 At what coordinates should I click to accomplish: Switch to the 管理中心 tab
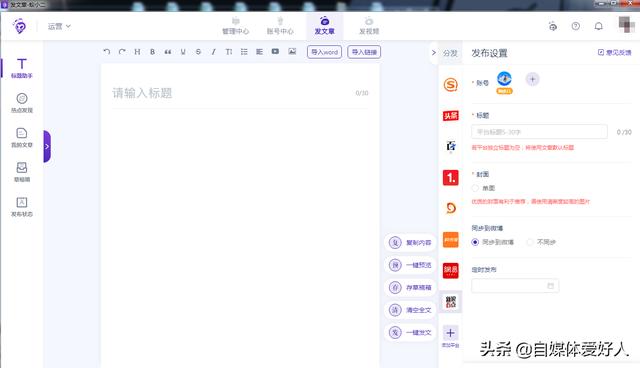click(x=236, y=26)
